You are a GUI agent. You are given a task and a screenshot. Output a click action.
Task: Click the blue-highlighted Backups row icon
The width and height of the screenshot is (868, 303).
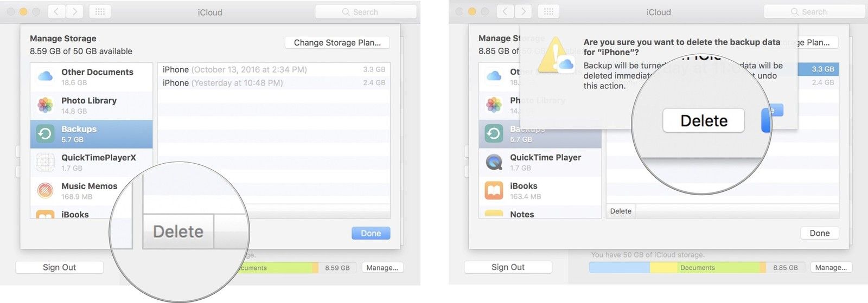(x=46, y=134)
